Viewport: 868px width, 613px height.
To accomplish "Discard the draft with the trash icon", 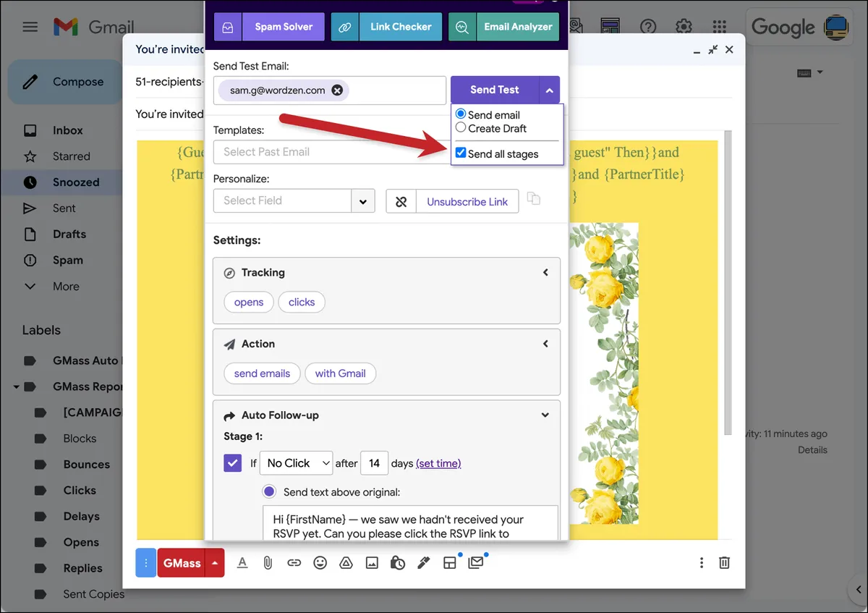I will tap(724, 562).
